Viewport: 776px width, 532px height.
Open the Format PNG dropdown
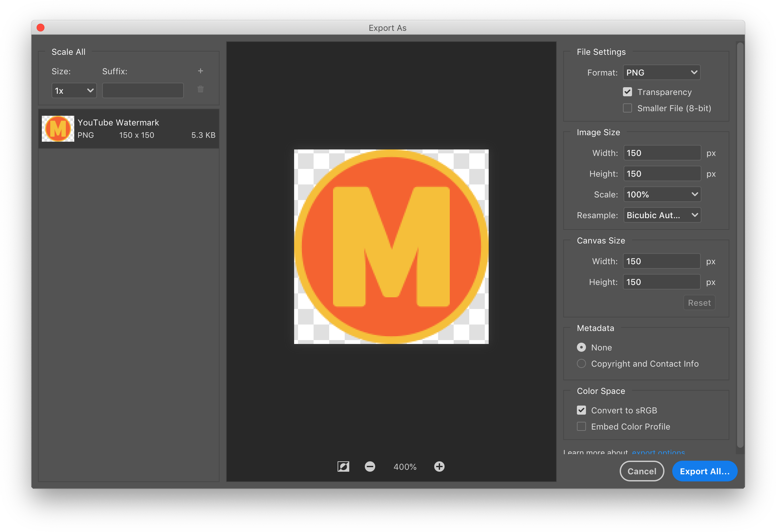click(x=662, y=72)
